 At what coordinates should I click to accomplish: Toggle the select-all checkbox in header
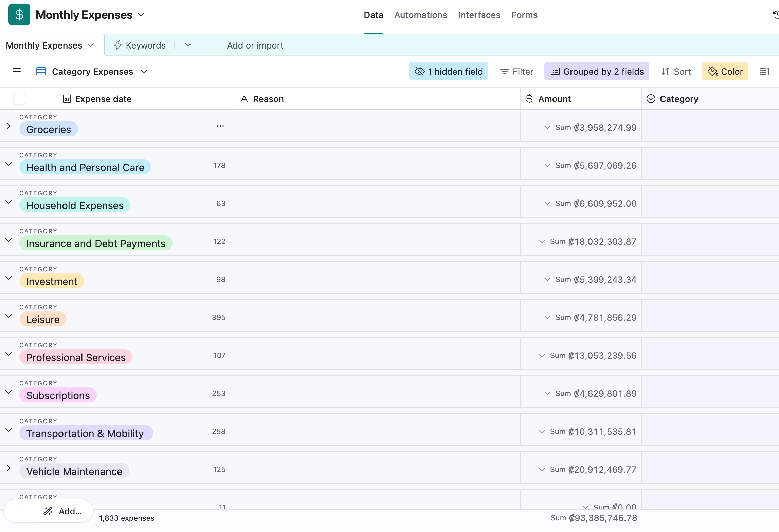coord(19,99)
